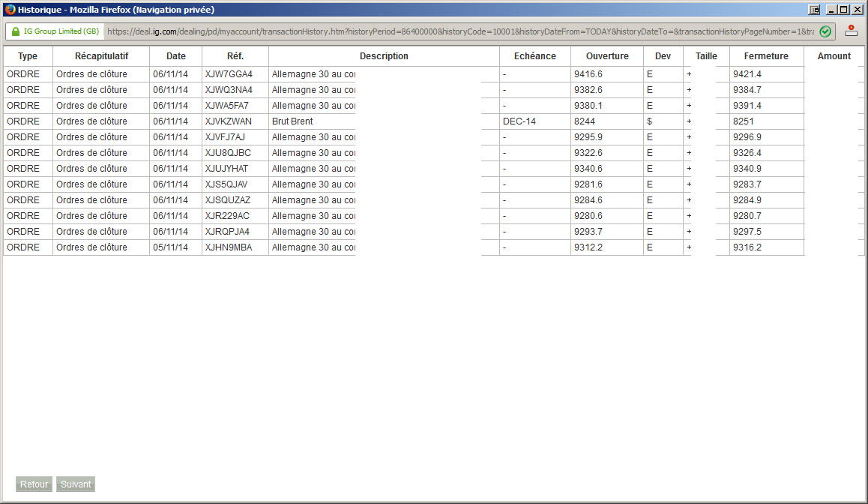Click the Ouverture column header
This screenshot has width=868, height=504.
607,56
